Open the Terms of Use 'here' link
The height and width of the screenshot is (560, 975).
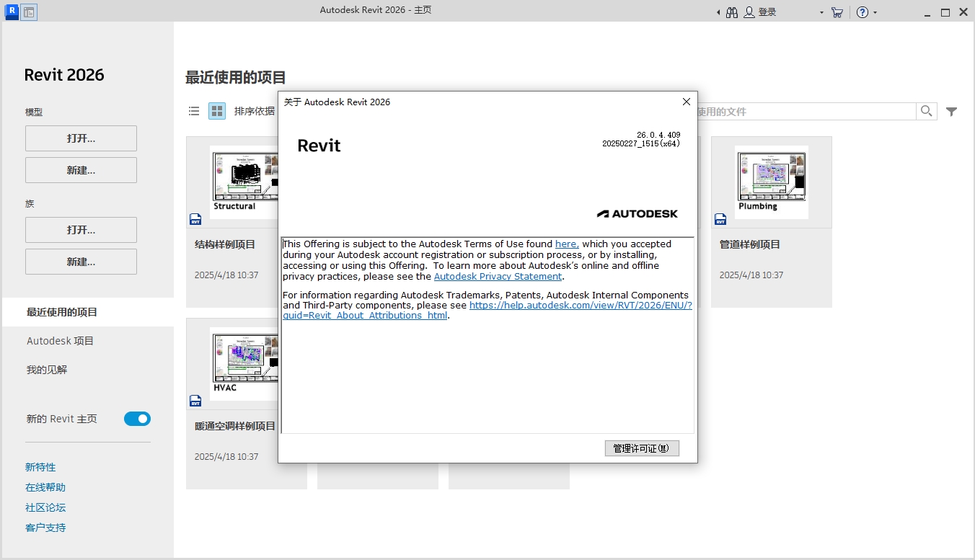click(567, 244)
